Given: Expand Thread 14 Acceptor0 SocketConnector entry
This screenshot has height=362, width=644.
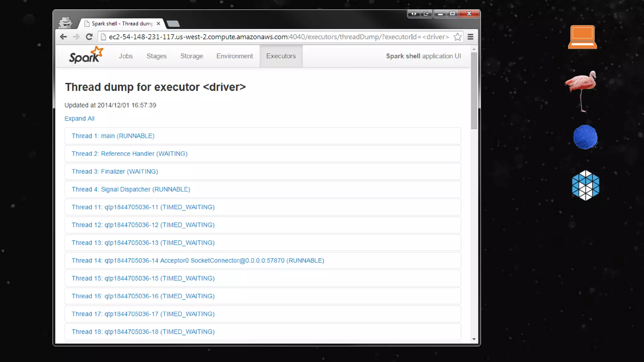Looking at the screenshot, I should (x=197, y=261).
